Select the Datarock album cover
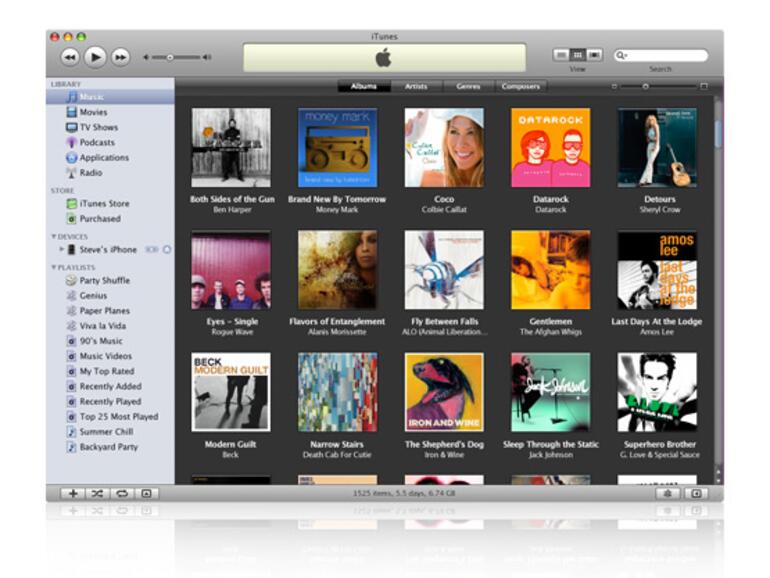Image resolution: width=770 pixels, height=578 pixels. tap(550, 147)
